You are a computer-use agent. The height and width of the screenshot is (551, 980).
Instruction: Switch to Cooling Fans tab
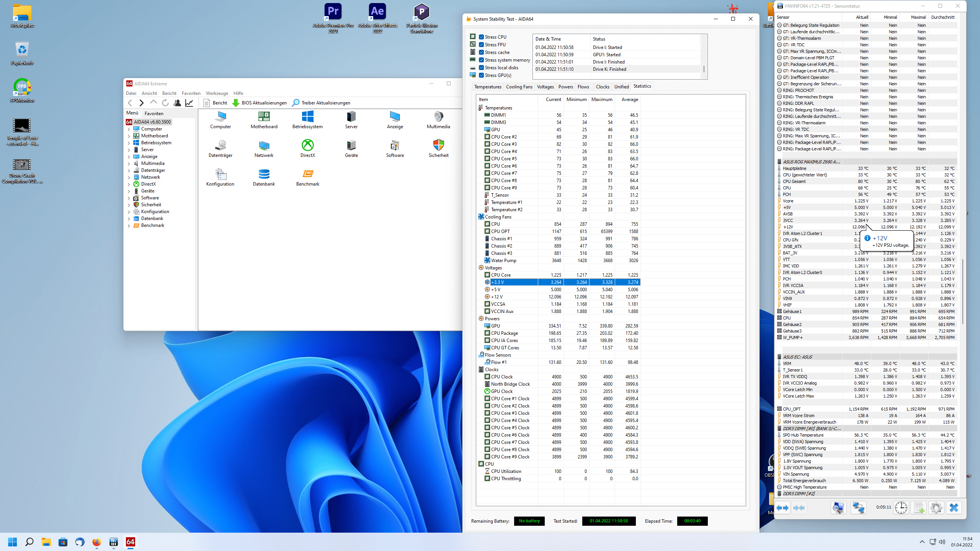(519, 87)
